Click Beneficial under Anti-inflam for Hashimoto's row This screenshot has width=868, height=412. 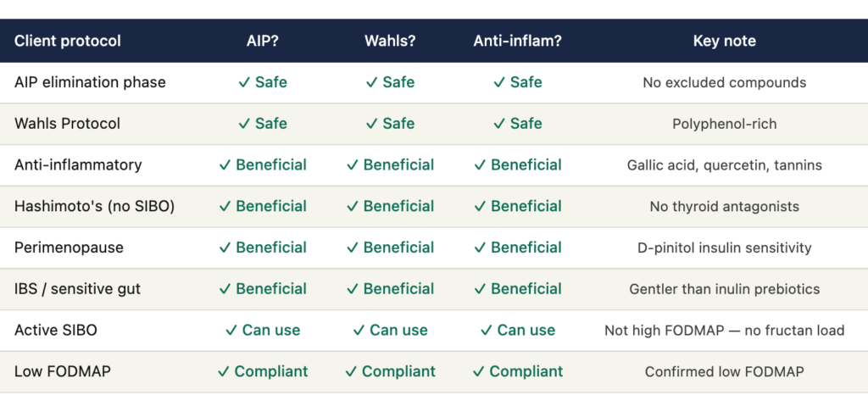pos(517,206)
